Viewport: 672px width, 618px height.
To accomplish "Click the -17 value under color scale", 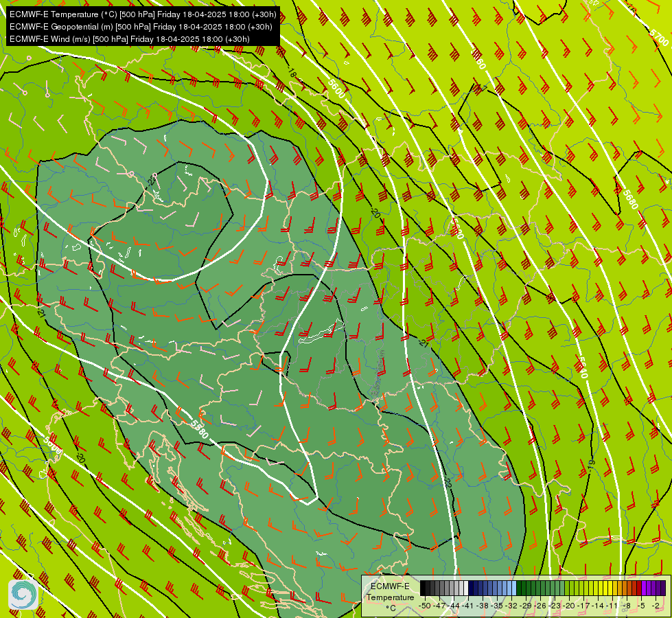I will tap(583, 606).
